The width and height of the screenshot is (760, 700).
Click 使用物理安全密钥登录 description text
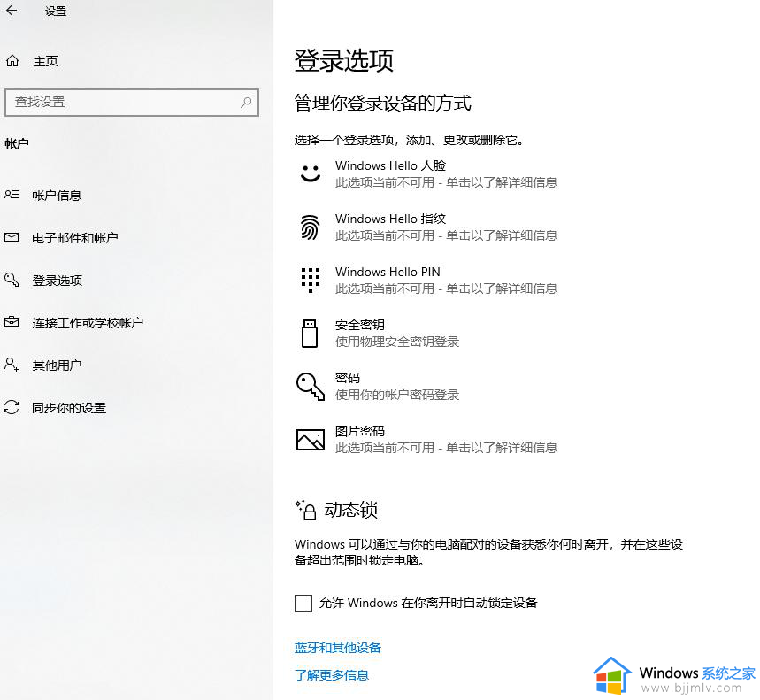(397, 342)
